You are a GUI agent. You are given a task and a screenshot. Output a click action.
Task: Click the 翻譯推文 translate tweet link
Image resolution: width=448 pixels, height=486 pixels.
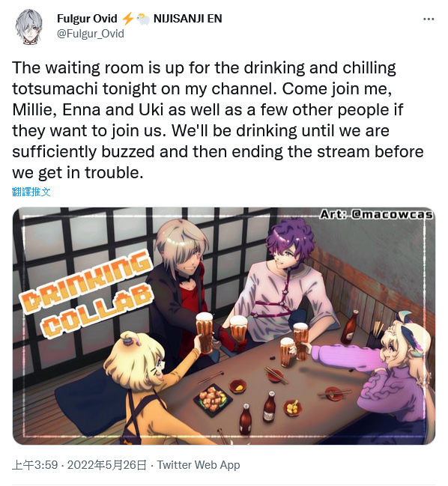click(x=31, y=192)
